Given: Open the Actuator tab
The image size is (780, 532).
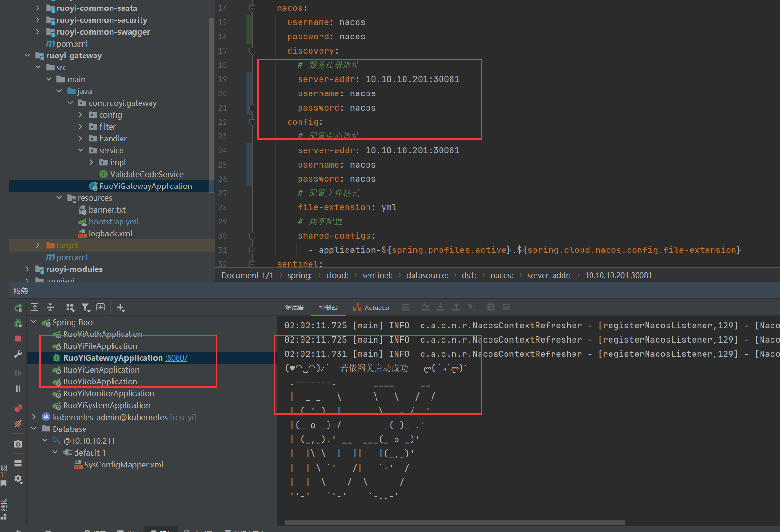Looking at the screenshot, I should [x=372, y=308].
